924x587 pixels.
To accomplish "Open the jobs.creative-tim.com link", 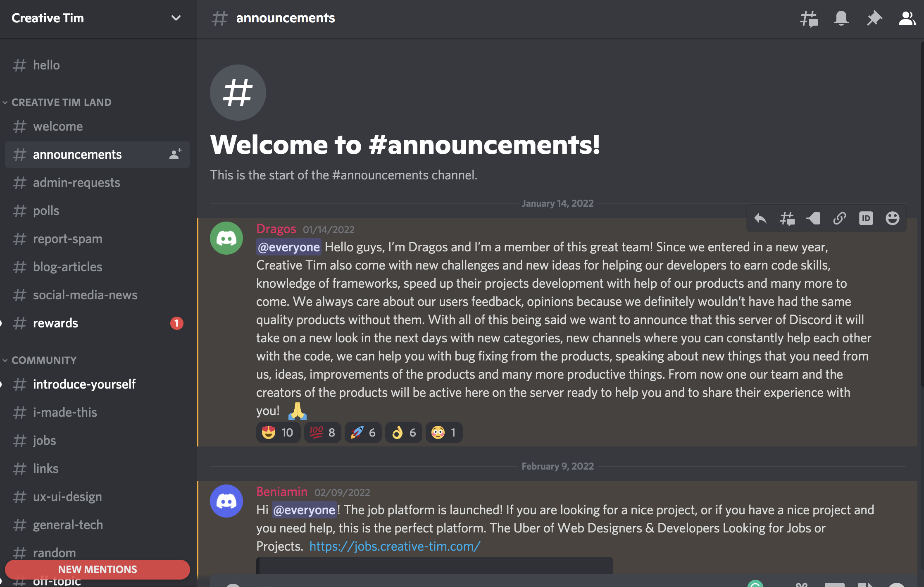I will click(395, 546).
